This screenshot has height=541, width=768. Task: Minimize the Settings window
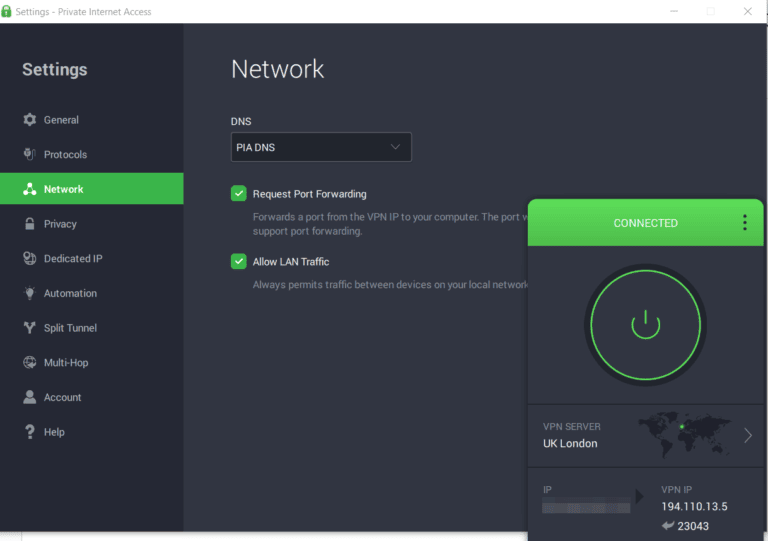tap(674, 11)
